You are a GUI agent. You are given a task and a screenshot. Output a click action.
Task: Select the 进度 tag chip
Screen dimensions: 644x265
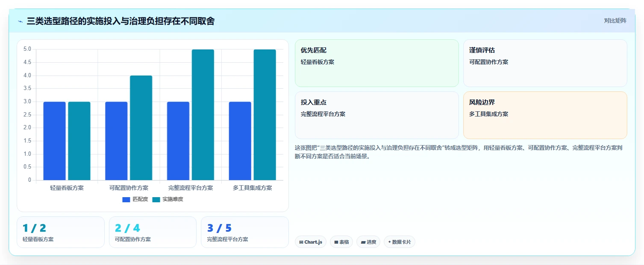coord(368,242)
